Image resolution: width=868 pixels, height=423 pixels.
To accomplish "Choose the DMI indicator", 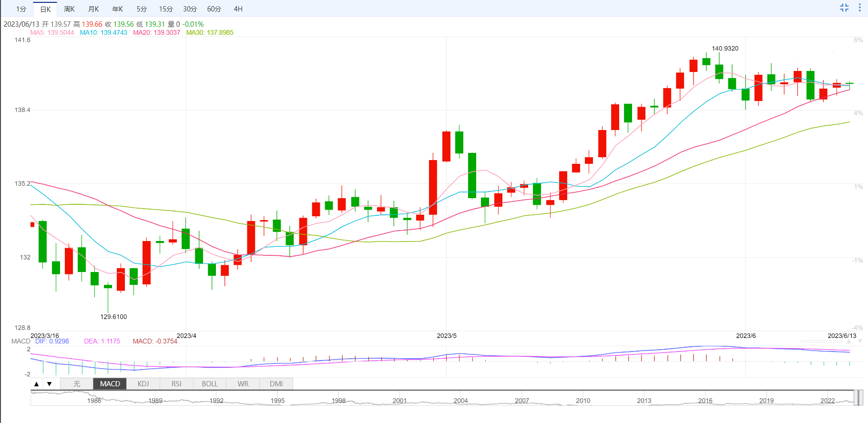I will [x=276, y=384].
